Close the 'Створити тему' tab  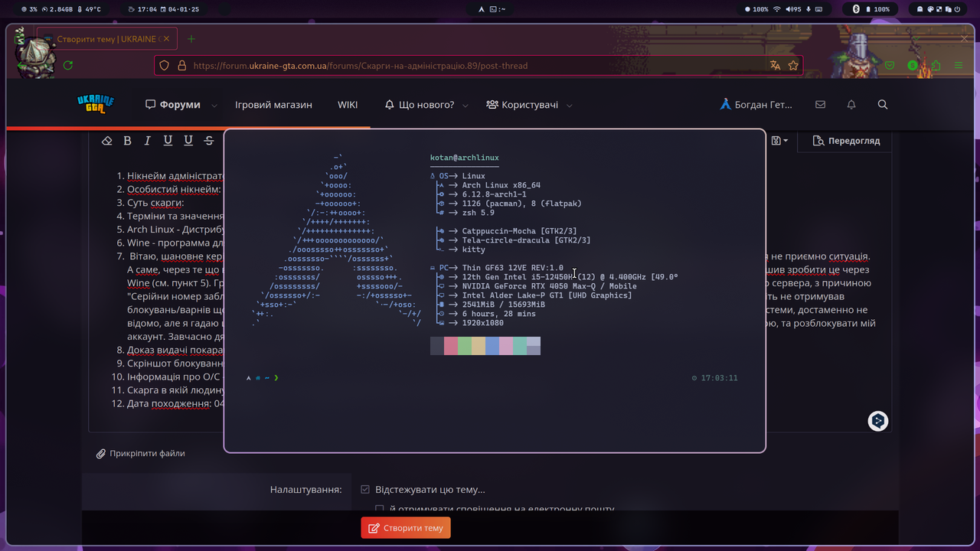pos(166,39)
